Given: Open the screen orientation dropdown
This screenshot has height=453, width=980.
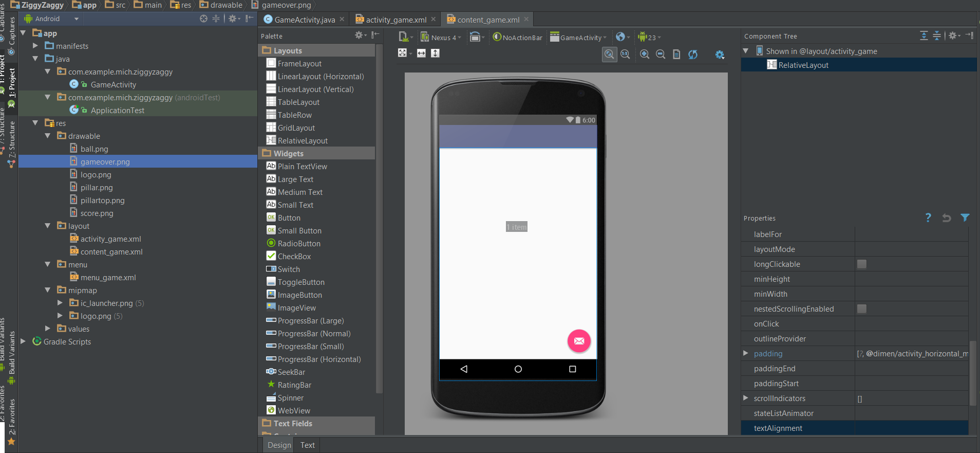Looking at the screenshot, I should 477,37.
